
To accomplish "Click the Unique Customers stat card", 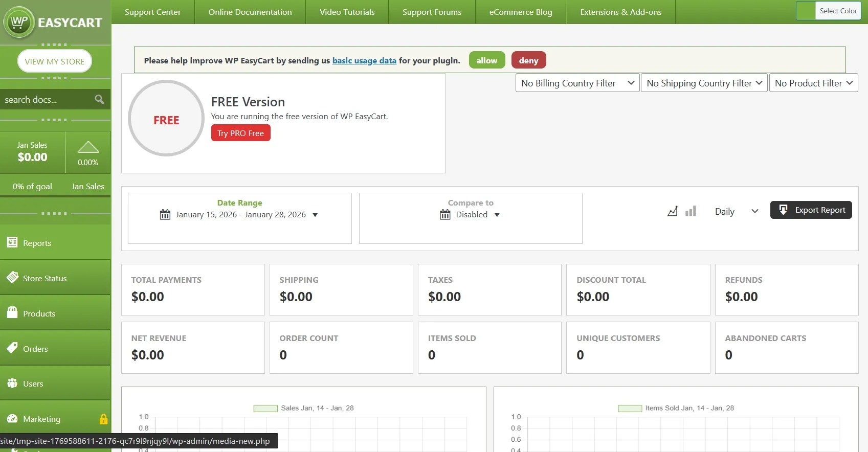I will 638,348.
